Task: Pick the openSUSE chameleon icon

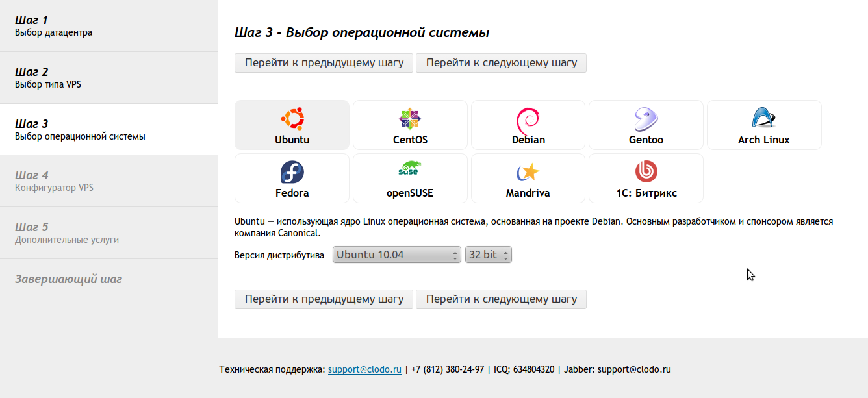Action: 409,169
